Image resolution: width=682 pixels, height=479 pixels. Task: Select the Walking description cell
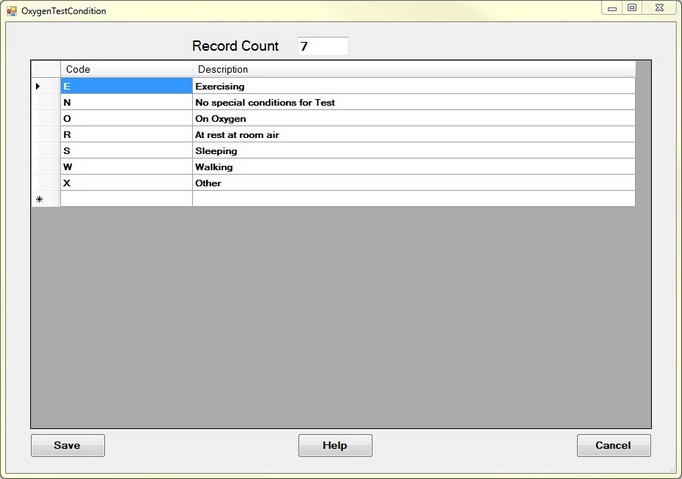413,166
